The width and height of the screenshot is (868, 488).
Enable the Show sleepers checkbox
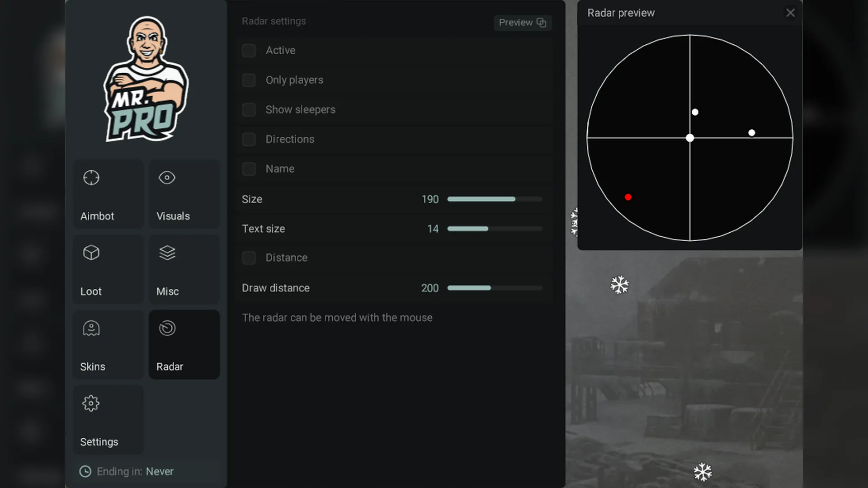tap(249, 109)
